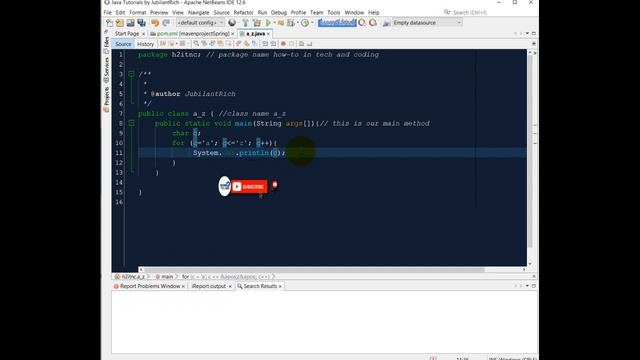Viewport: 640px width, 360px height.
Task: Click the Redo arrow icon
Action: (166, 23)
